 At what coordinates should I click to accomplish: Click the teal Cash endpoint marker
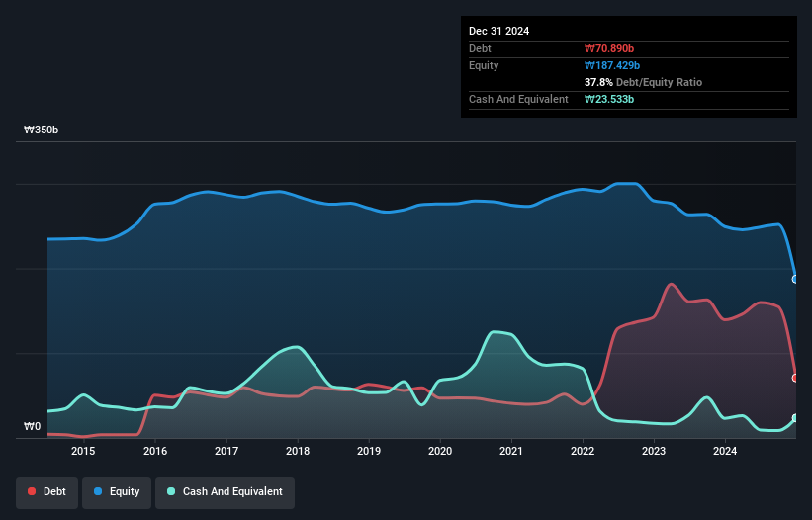795,418
